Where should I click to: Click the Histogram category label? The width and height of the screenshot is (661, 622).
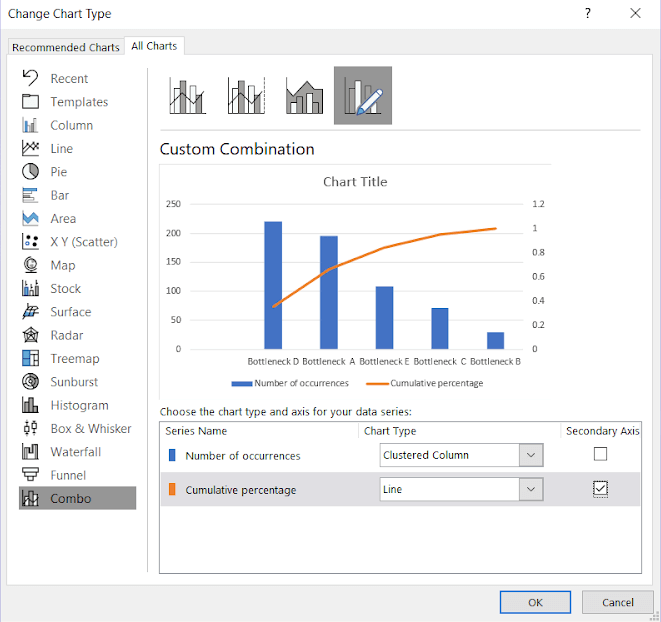(80, 405)
